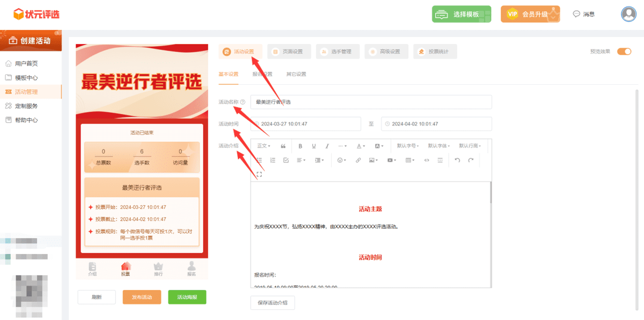Switch to the 报名设置 tab
The height and width of the screenshot is (320, 644).
pyautogui.click(x=262, y=74)
